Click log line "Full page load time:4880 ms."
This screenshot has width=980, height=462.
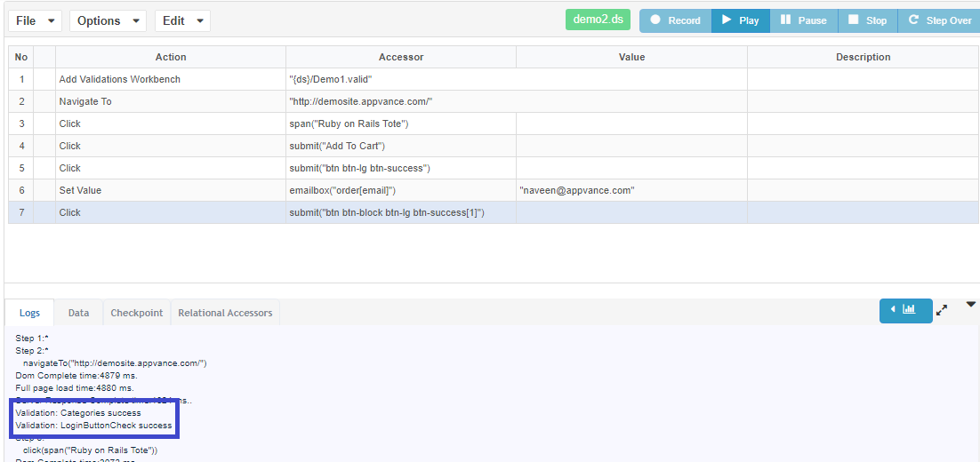click(75, 388)
